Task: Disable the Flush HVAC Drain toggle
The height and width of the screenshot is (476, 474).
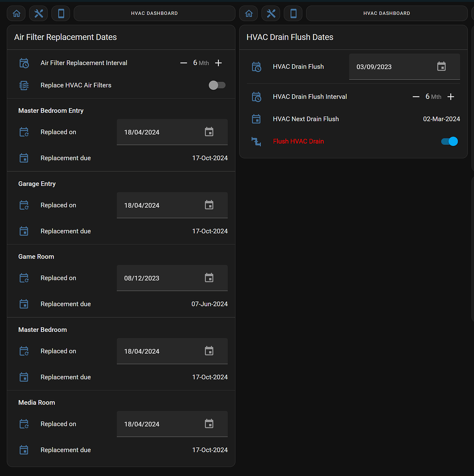Action: 448,141
